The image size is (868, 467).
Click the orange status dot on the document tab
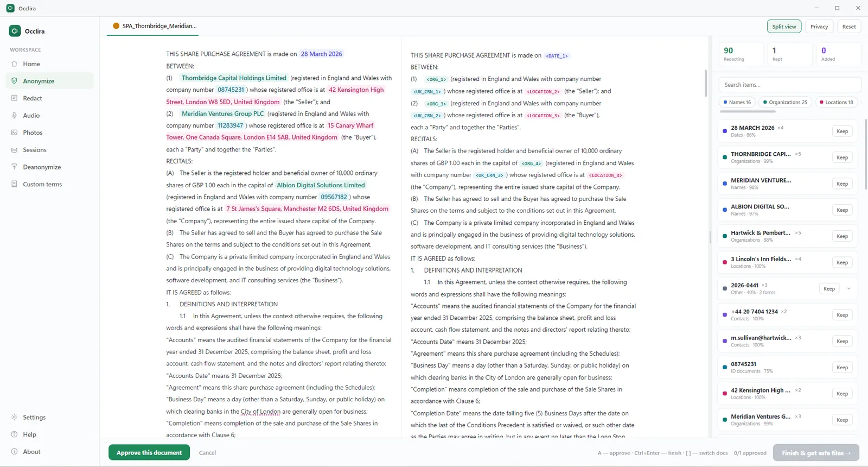pyautogui.click(x=116, y=26)
